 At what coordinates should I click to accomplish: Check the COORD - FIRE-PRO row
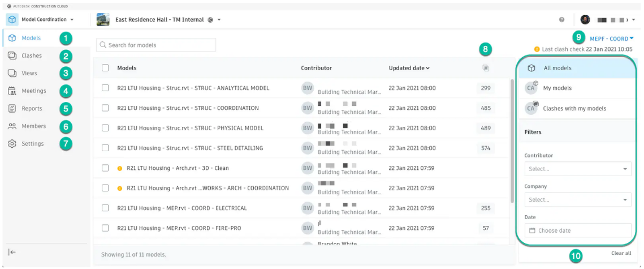click(x=105, y=228)
